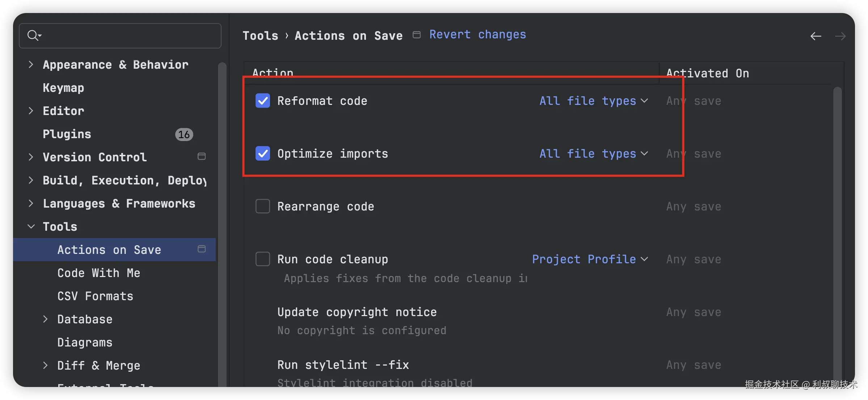Select Keymap in settings list
This screenshot has width=868, height=400.
(63, 88)
